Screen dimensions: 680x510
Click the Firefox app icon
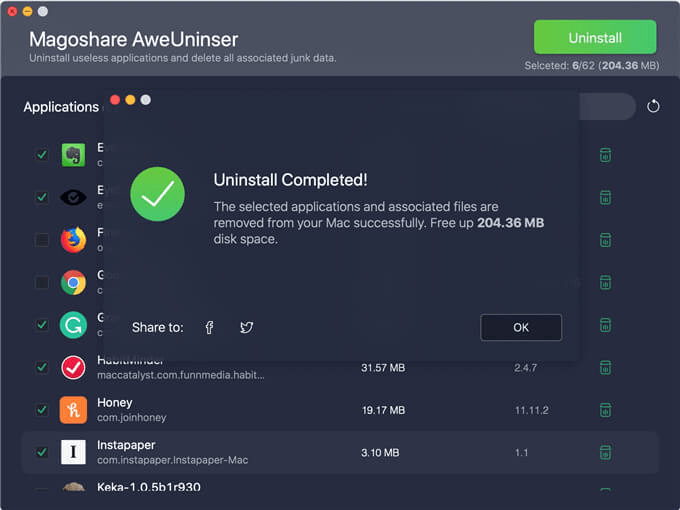[x=73, y=239]
